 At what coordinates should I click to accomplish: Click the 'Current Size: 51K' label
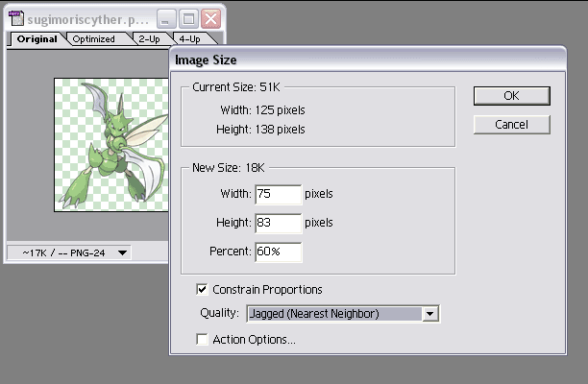pyautogui.click(x=236, y=87)
